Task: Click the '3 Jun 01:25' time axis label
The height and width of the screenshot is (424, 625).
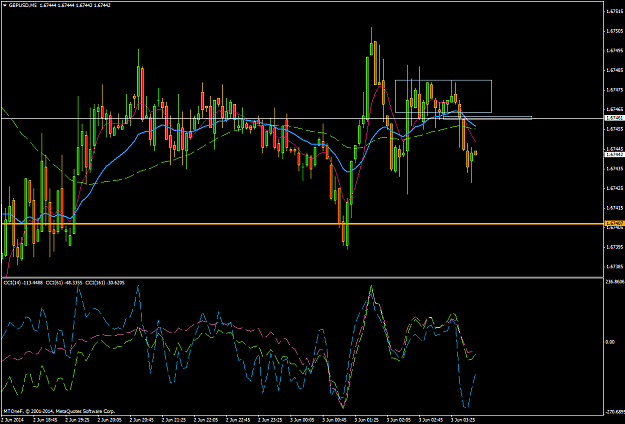Action: pos(366,420)
